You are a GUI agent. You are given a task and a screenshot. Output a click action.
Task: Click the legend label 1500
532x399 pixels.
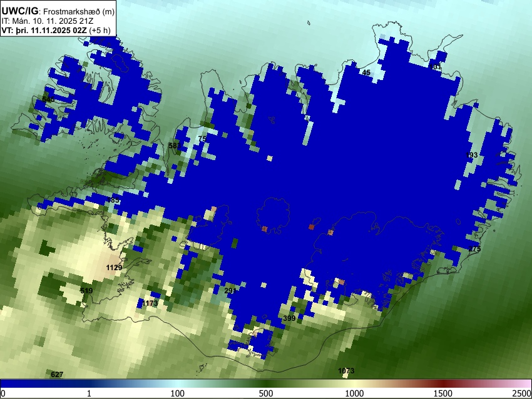click(x=443, y=393)
